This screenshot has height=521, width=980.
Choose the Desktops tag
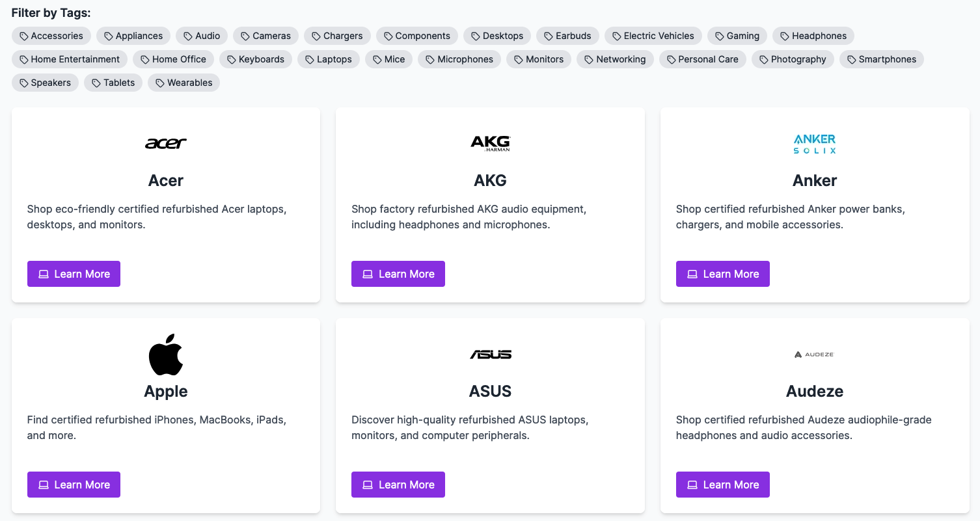click(x=497, y=36)
